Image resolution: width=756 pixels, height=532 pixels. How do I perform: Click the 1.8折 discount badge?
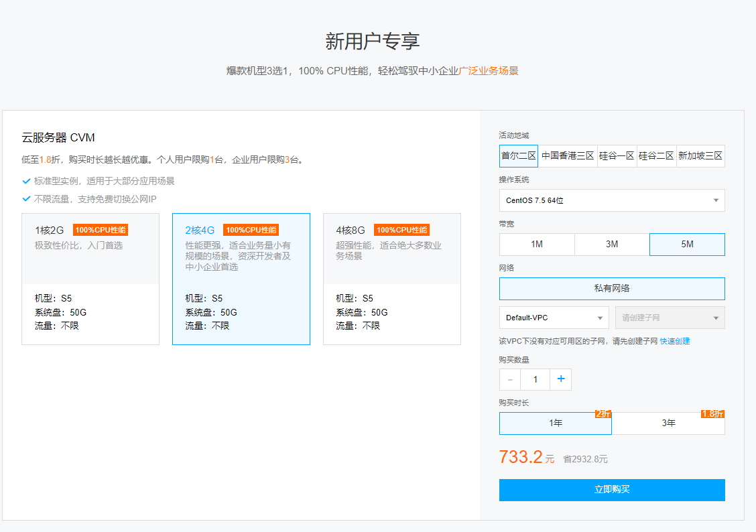tap(712, 414)
